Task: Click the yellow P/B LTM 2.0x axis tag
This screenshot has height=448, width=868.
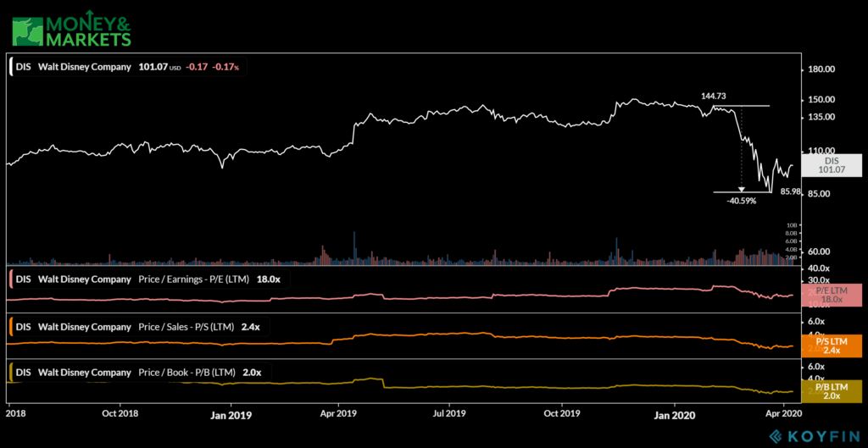Action: tap(832, 390)
